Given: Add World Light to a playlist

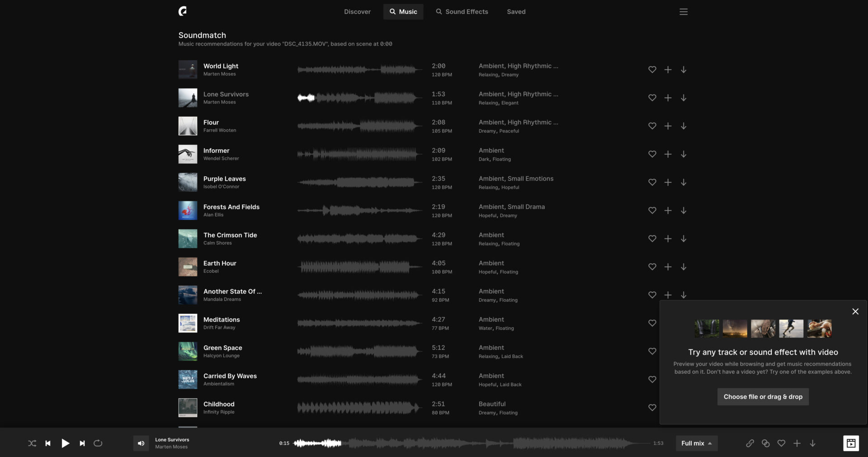Looking at the screenshot, I should coord(668,70).
